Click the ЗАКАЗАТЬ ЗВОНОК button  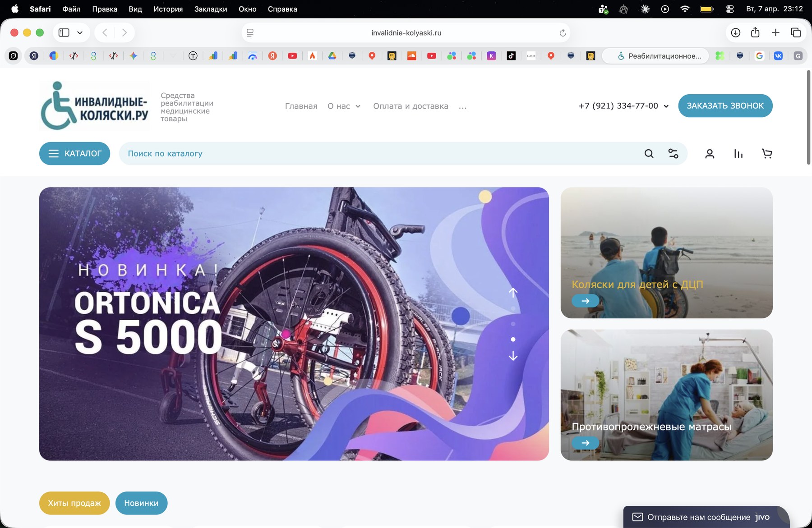tap(725, 106)
